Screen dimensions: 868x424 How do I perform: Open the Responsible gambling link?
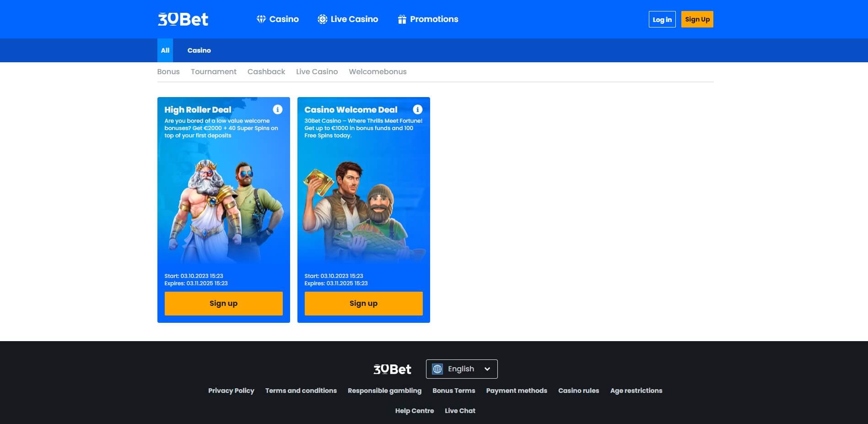[x=384, y=391]
